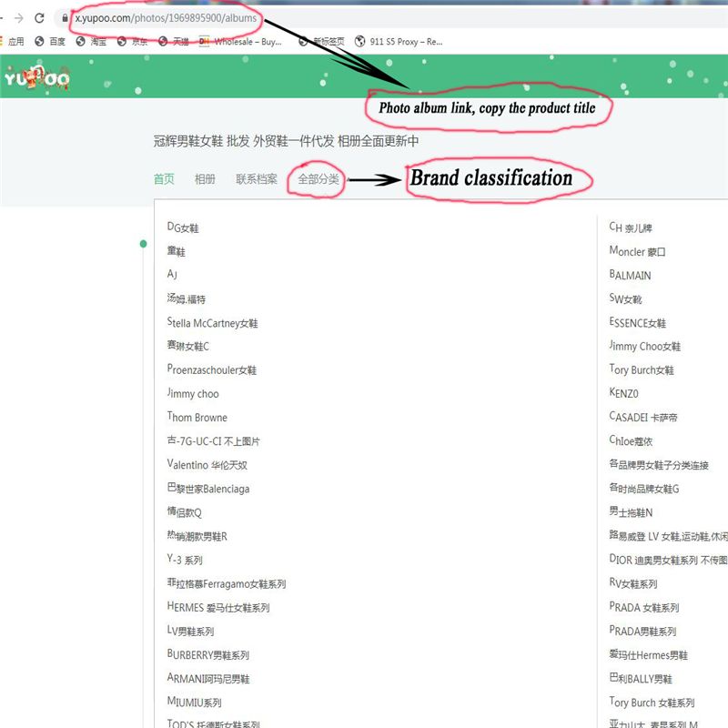
Task: Select the 巴黎世家Balenciaga category
Action: click(x=208, y=489)
